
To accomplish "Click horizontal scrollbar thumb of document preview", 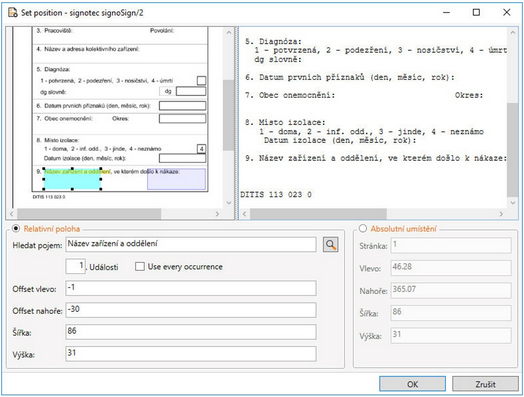I will [x=89, y=214].
